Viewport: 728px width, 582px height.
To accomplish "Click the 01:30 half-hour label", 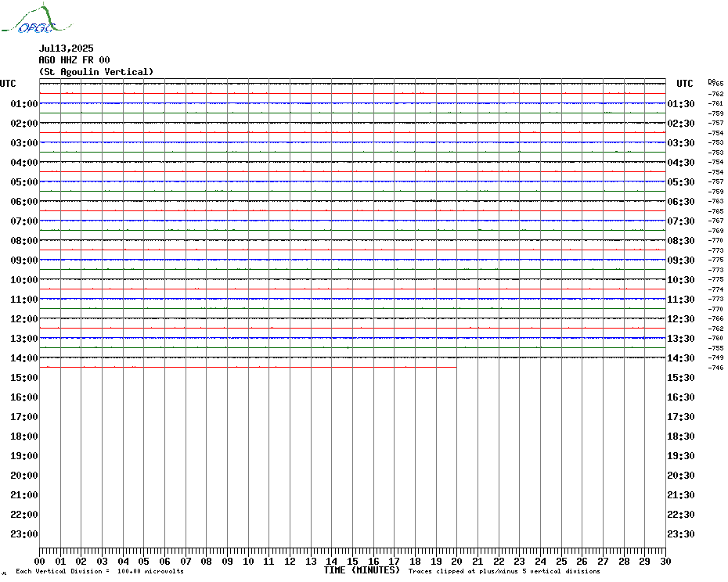I will (681, 103).
